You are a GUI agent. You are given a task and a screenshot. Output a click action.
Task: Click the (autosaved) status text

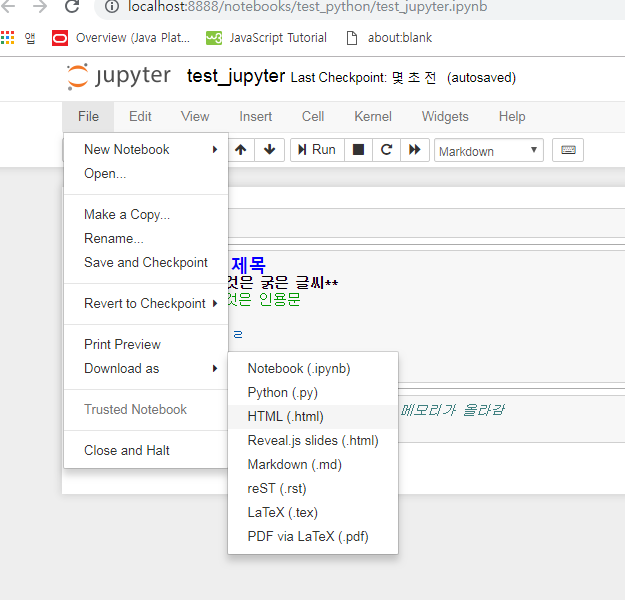coord(481,77)
